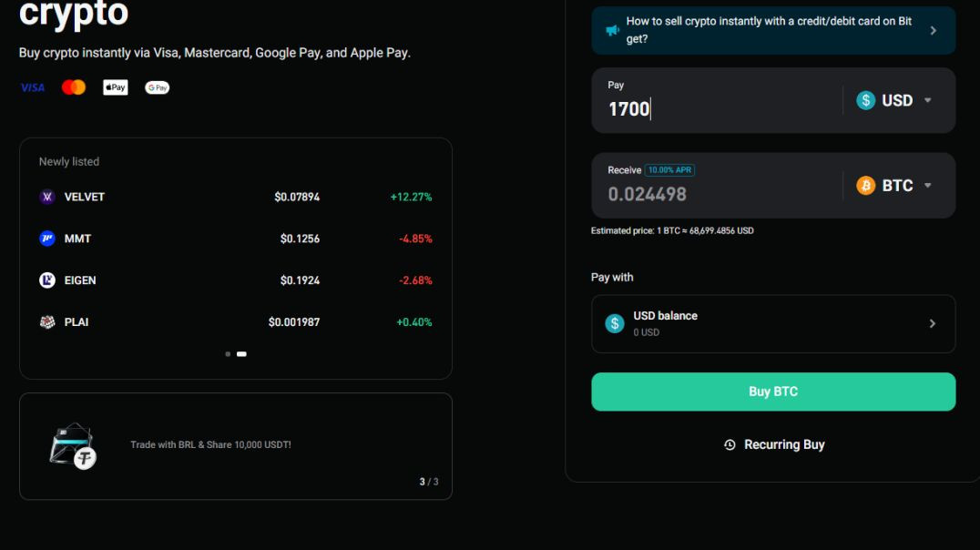Click the PLAI coin icon
980x550 pixels.
[x=47, y=321]
